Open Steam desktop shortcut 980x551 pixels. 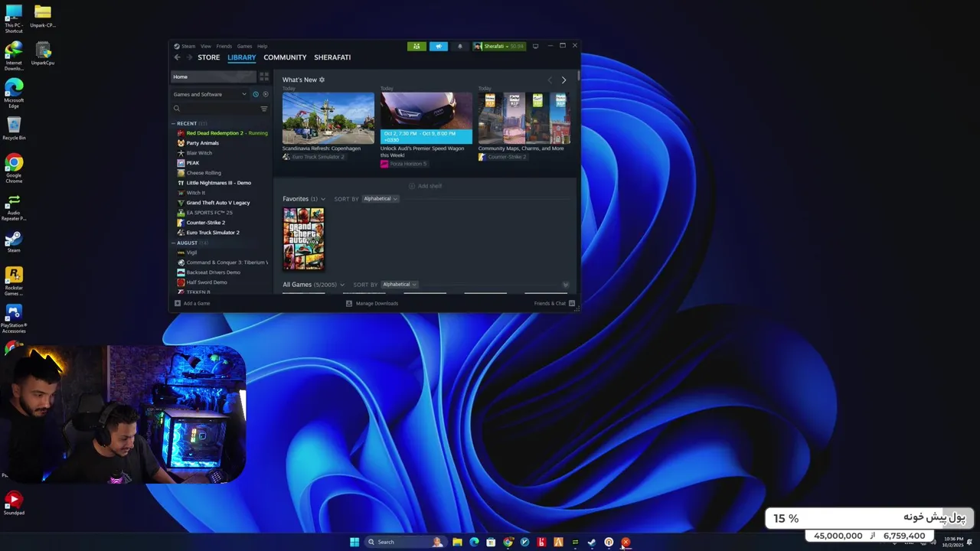coord(14,242)
